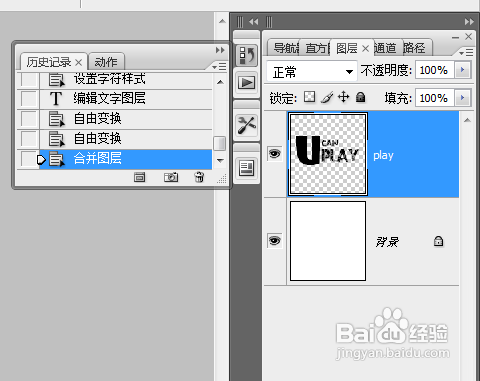
Task: Select the 背景 layer name
Action: point(387,242)
